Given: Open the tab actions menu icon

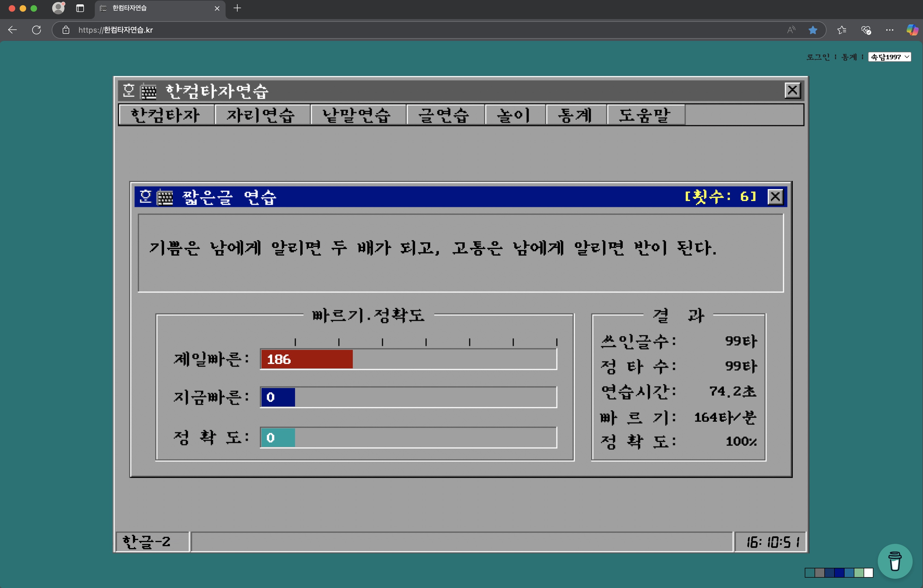Looking at the screenshot, I should (80, 8).
